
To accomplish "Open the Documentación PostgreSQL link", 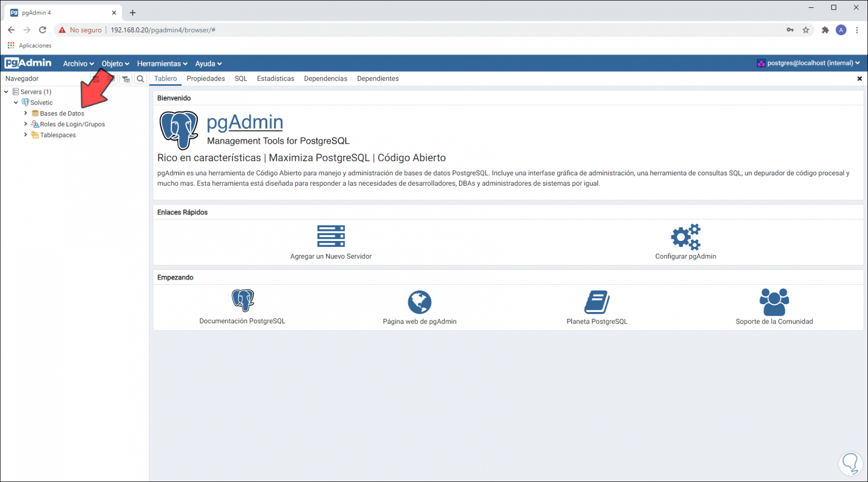I will [243, 322].
